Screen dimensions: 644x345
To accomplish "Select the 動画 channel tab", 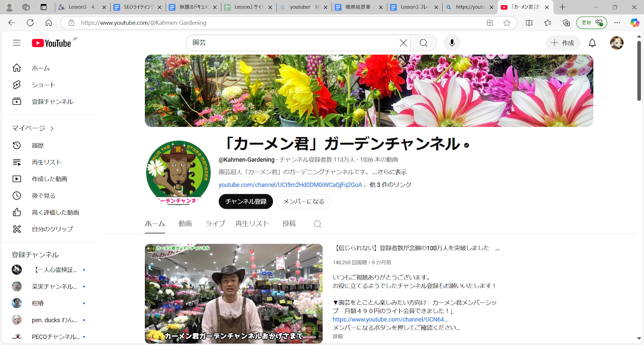I will point(185,224).
